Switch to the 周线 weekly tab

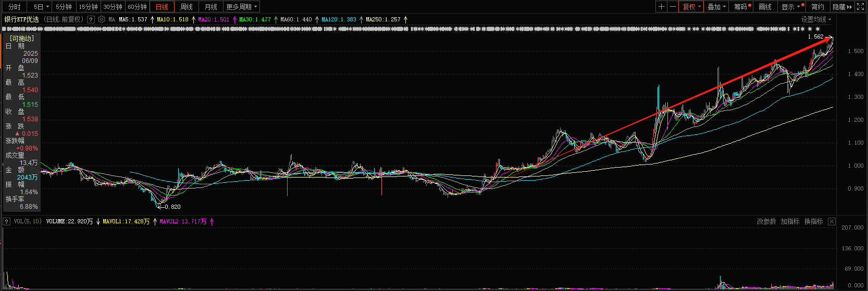click(x=186, y=7)
